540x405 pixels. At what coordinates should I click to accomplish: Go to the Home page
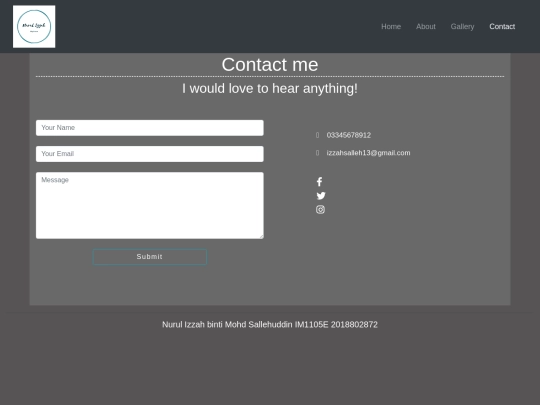point(391,27)
